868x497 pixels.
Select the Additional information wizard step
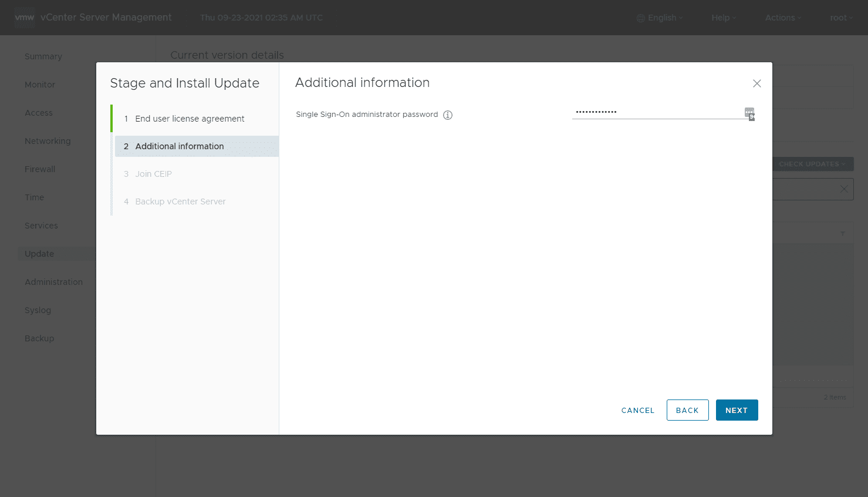[x=180, y=146]
